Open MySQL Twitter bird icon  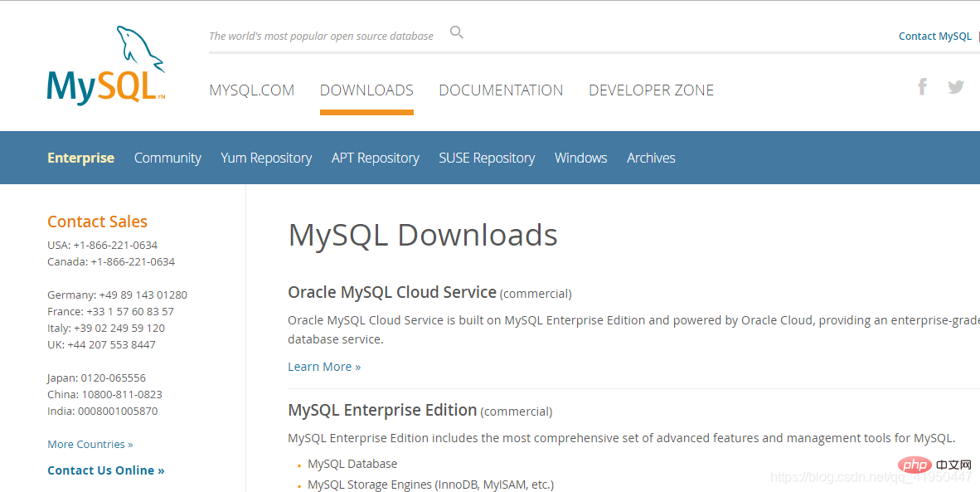click(956, 87)
